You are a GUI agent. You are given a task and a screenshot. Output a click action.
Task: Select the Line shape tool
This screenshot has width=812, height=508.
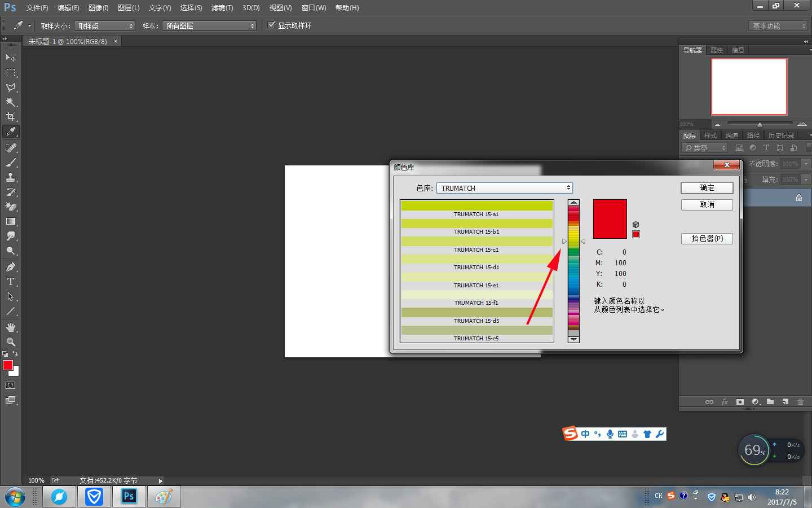[11, 311]
